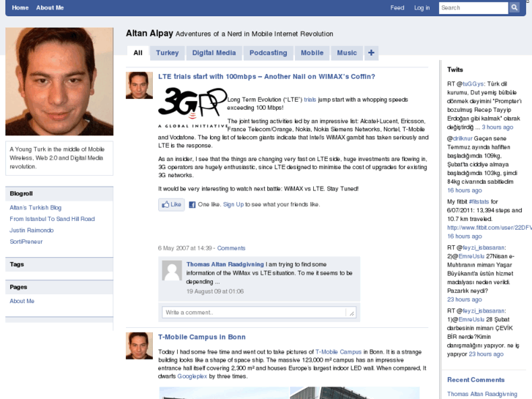
Task: Select the All tab
Action: (138, 53)
